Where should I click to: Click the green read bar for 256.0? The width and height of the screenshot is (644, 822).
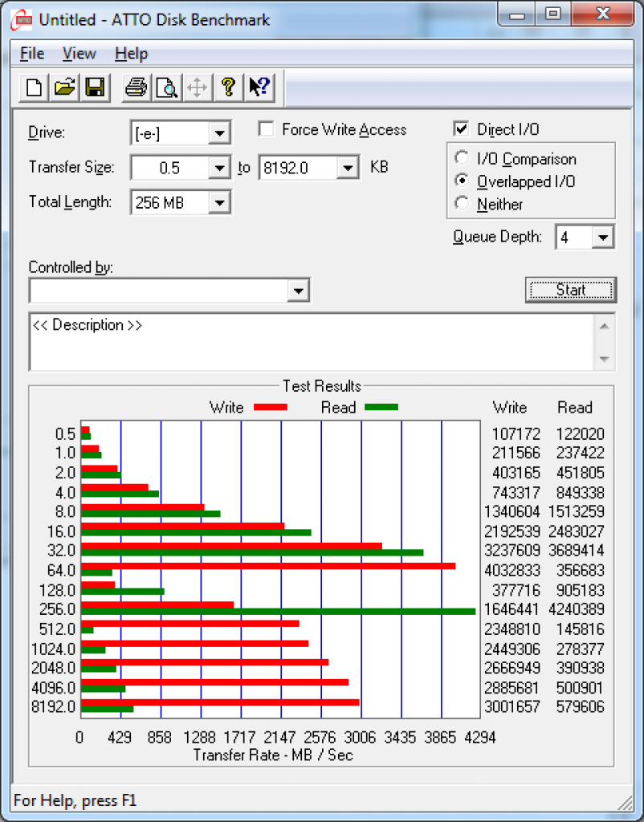click(278, 611)
